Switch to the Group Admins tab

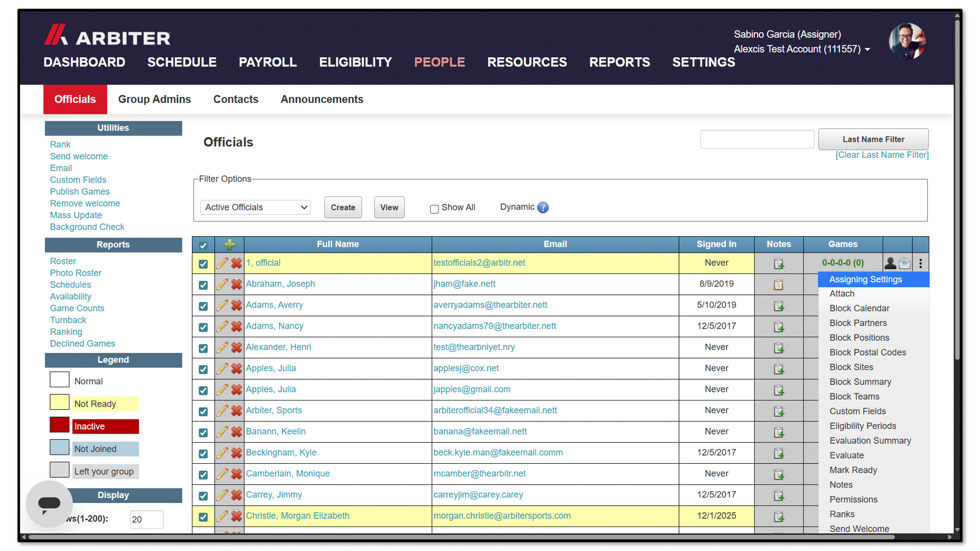[155, 99]
